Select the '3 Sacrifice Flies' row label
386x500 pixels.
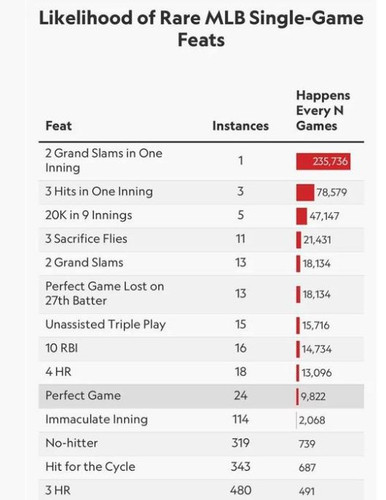click(86, 239)
